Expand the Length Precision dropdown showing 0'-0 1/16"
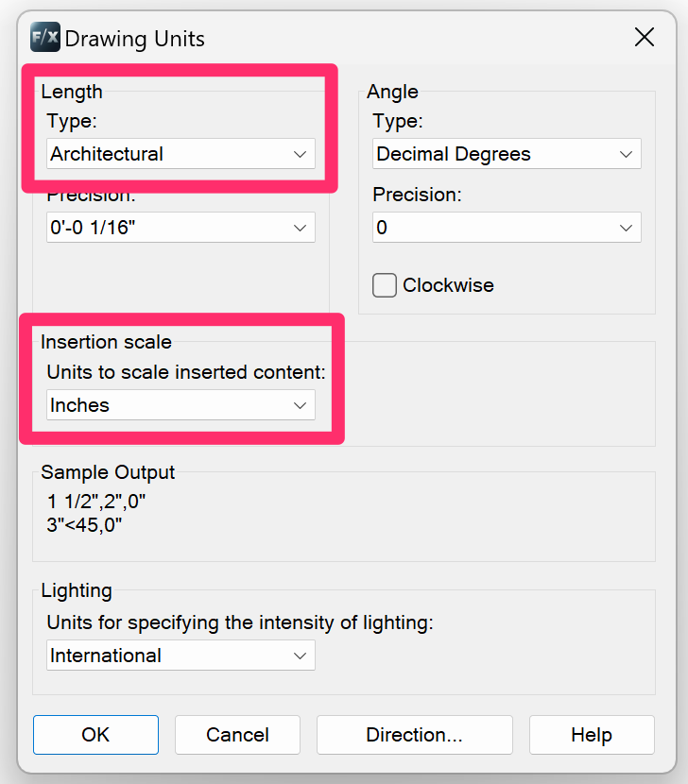Screen dimensions: 688x784 pyautogui.click(x=181, y=228)
